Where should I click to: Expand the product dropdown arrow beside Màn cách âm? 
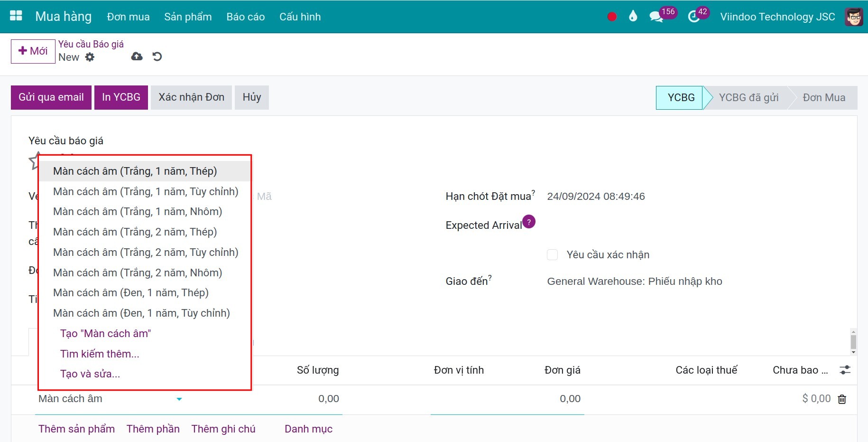[x=179, y=399]
